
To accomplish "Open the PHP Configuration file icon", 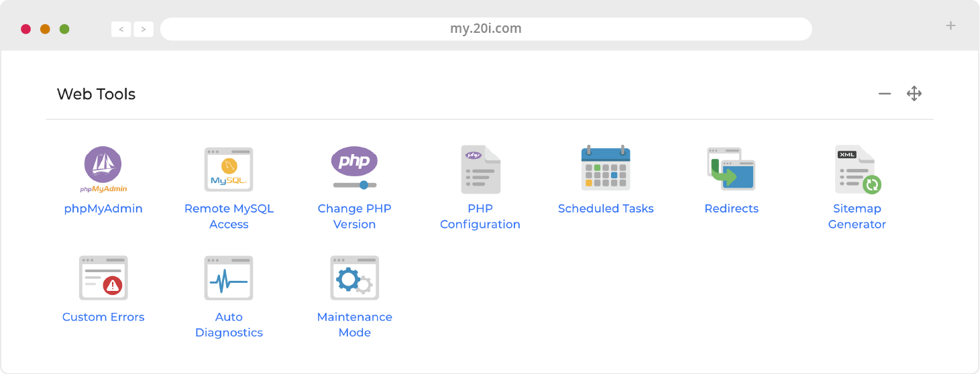I will coord(480,170).
